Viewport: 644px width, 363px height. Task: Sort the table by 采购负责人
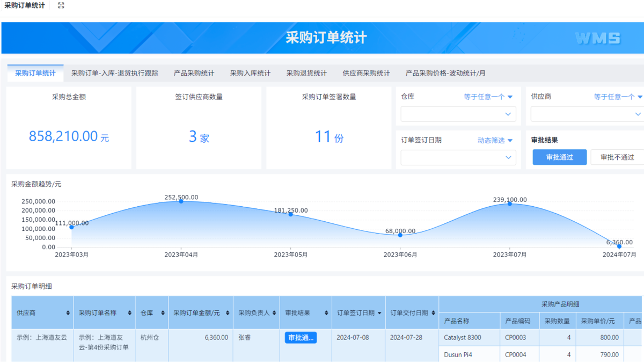tap(274, 313)
